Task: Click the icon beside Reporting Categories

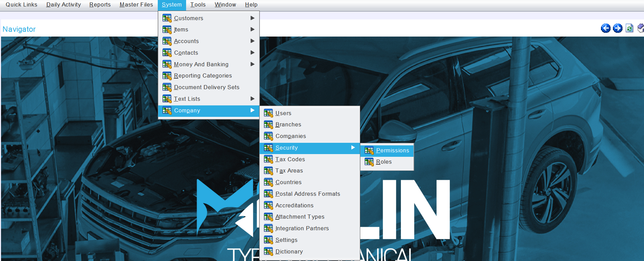Action: coord(167,76)
